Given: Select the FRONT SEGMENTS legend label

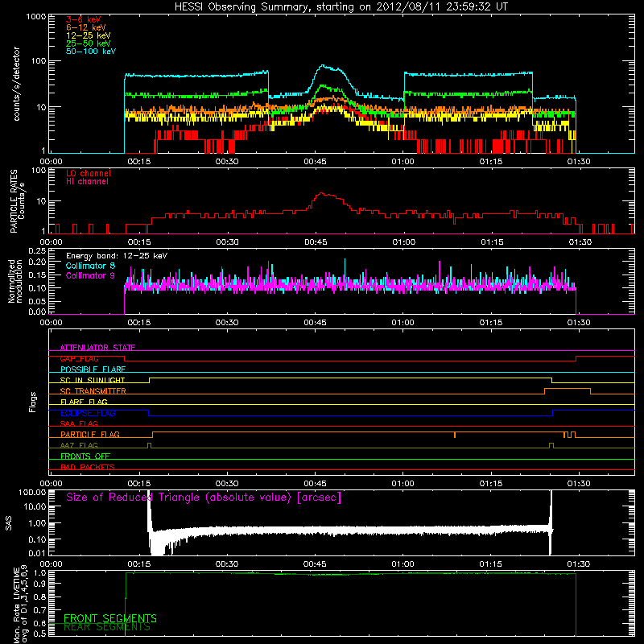Looking at the screenshot, I should click(x=110, y=618).
